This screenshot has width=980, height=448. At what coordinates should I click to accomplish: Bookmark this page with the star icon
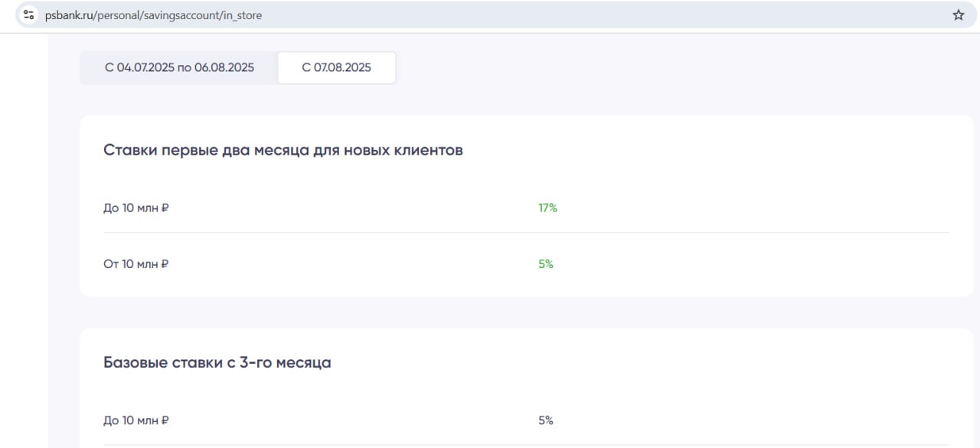click(959, 15)
